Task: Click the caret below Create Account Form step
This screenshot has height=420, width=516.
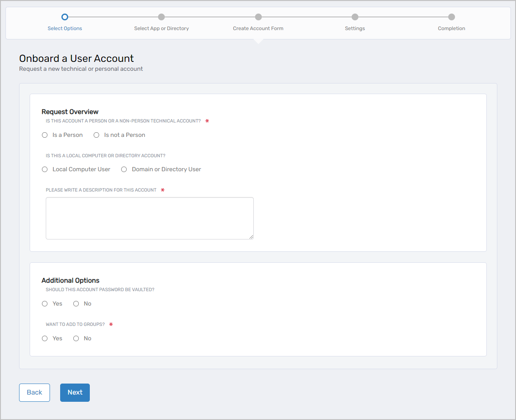Action: pyautogui.click(x=258, y=41)
